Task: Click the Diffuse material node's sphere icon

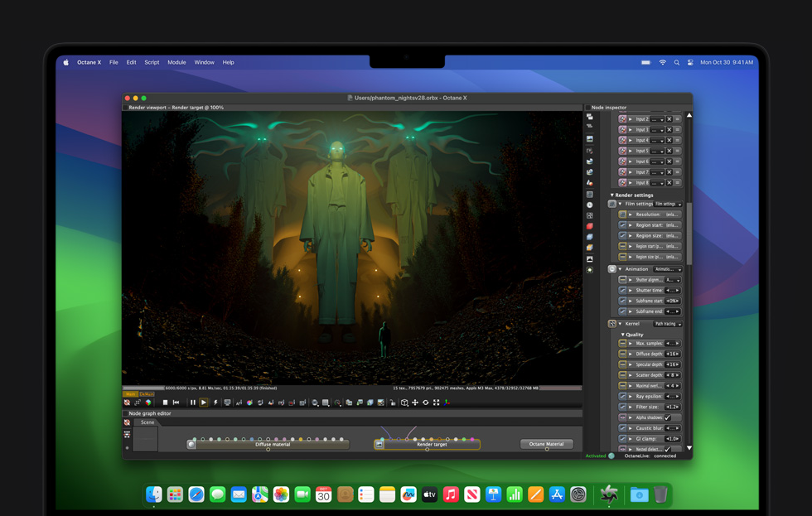Action: 191,445
